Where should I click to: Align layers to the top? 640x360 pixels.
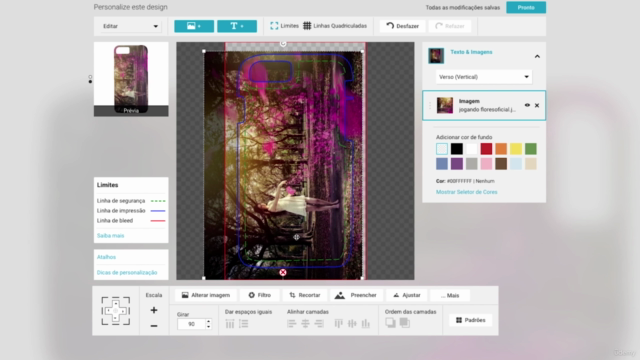338,324
